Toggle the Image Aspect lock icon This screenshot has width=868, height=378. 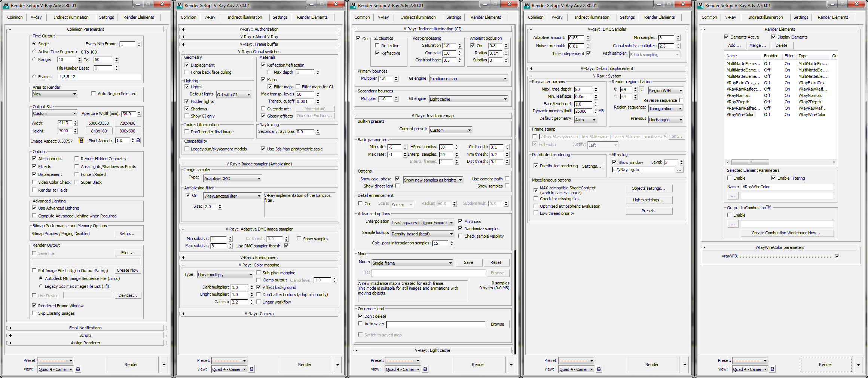point(81,140)
